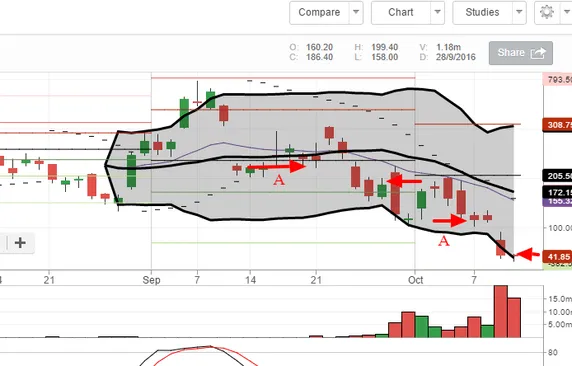Viewport: 572px width, 366px height.
Task: Click the plus zoom-in button
Action: coord(20,243)
